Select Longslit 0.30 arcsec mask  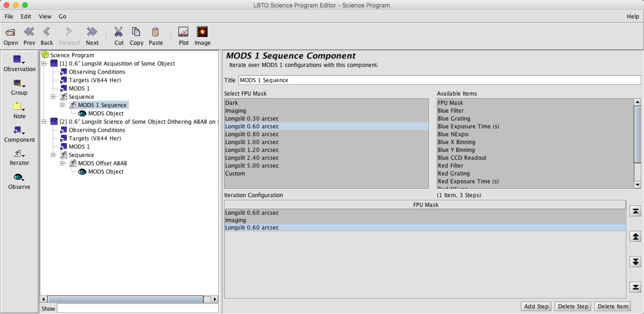click(x=326, y=118)
